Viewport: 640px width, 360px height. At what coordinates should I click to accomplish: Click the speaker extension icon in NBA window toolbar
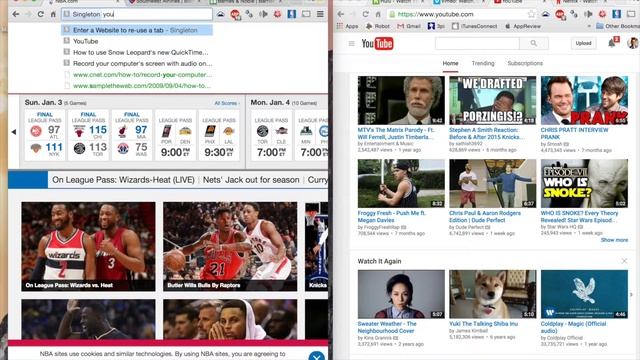(263, 14)
